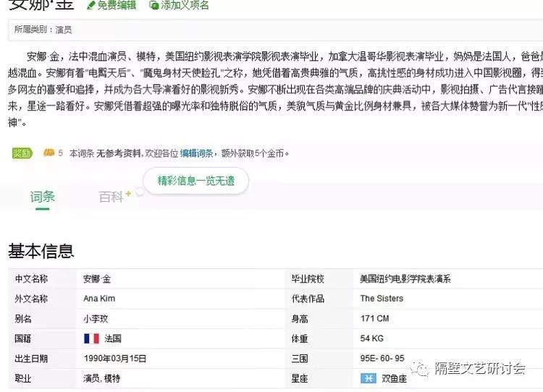Image resolution: width=543 pixels, height=392 pixels.
Task: Click the 体重 label
Action: click(x=300, y=338)
